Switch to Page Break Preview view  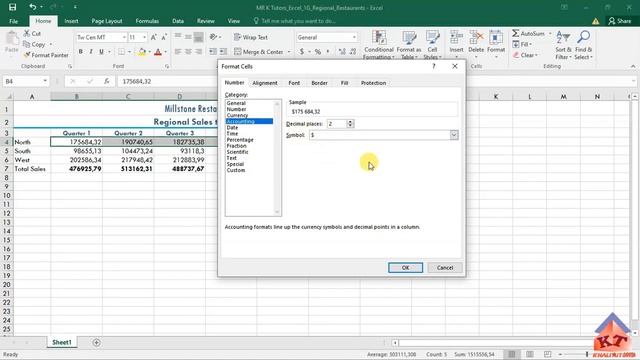click(x=547, y=354)
